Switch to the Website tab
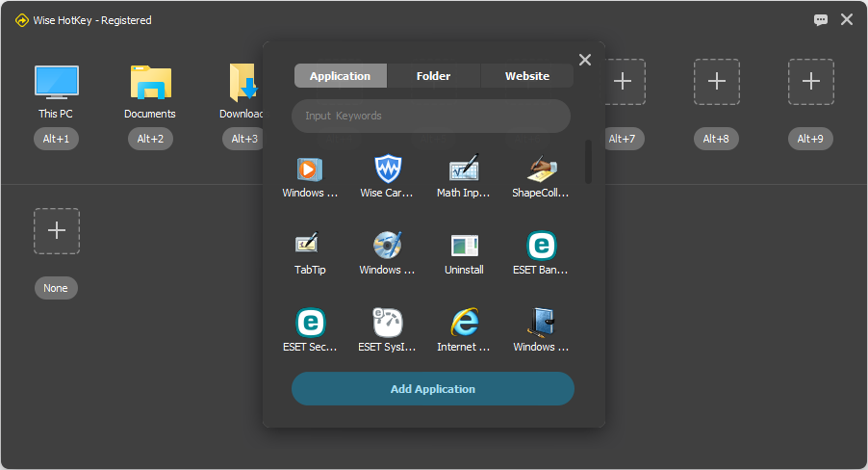 527,76
